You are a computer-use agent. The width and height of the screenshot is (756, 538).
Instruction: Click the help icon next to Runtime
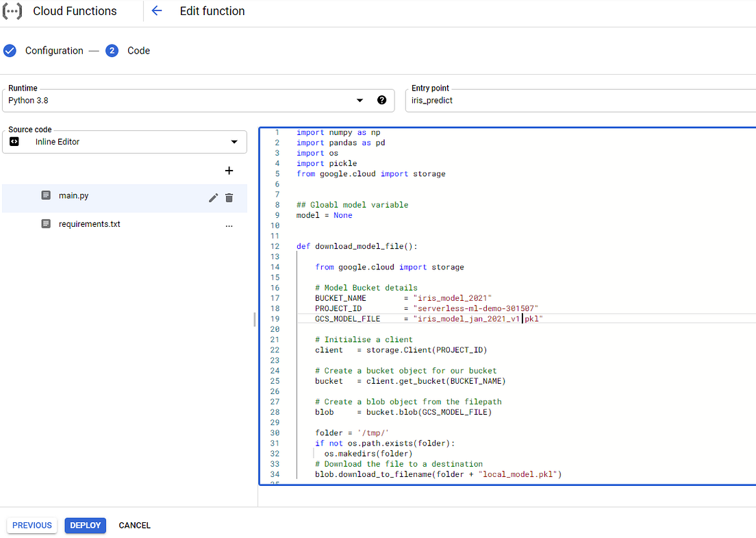381,100
